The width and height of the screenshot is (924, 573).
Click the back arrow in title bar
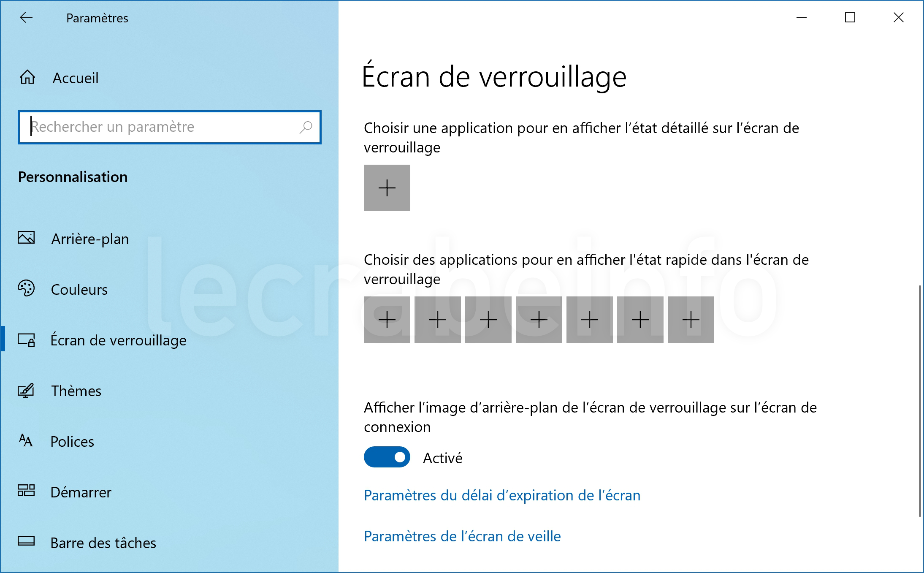(26, 17)
